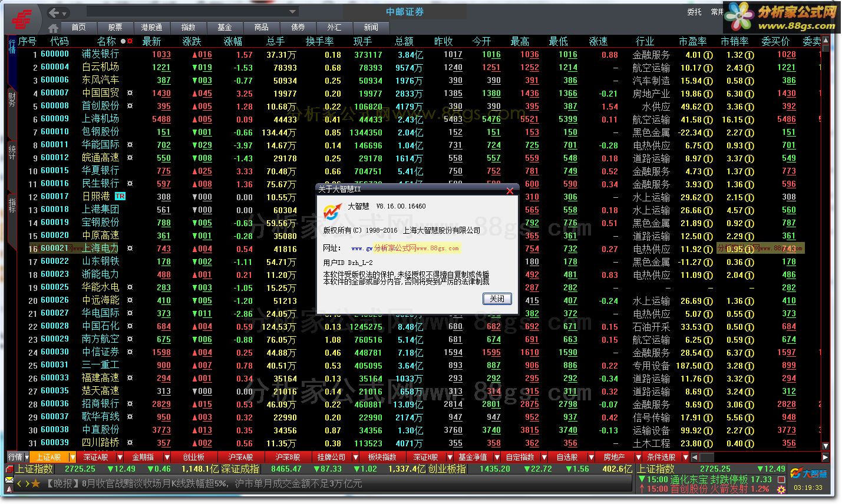This screenshot has height=504, width=842.
Task: Click the TR badge next to 日照港
Action: click(x=120, y=197)
